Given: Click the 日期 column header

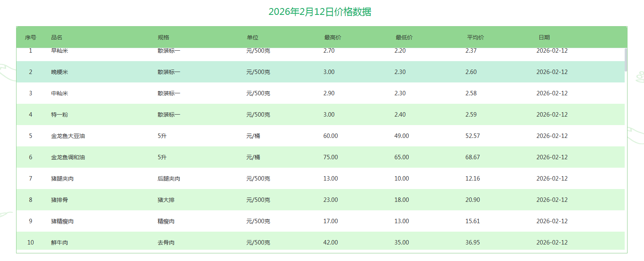Looking at the screenshot, I should (544, 37).
